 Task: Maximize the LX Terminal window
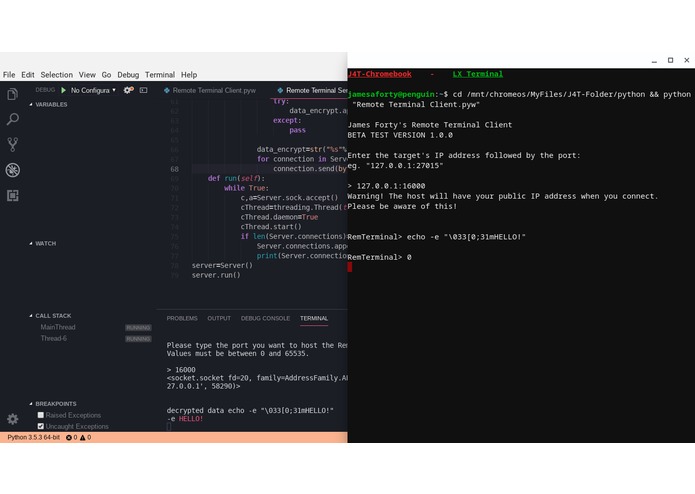(x=671, y=60)
